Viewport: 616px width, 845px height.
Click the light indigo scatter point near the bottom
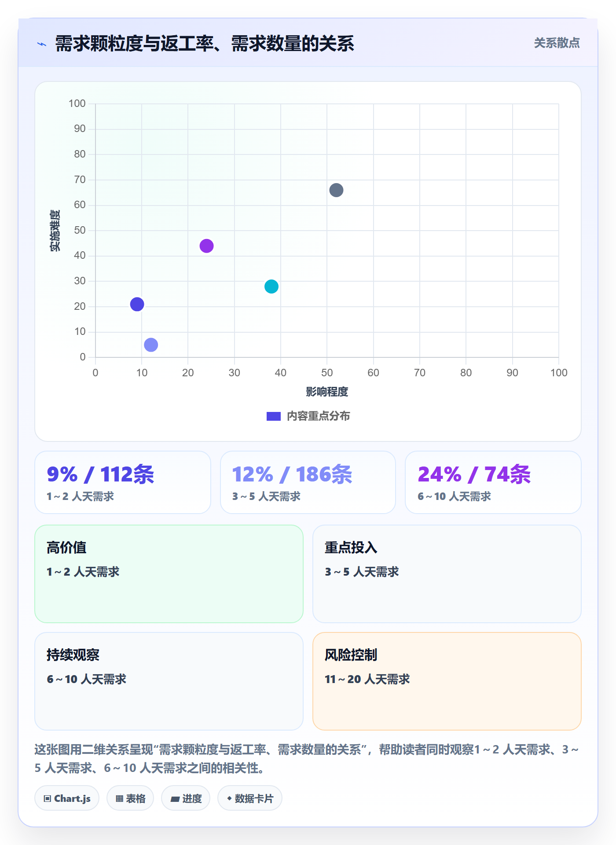click(x=151, y=345)
